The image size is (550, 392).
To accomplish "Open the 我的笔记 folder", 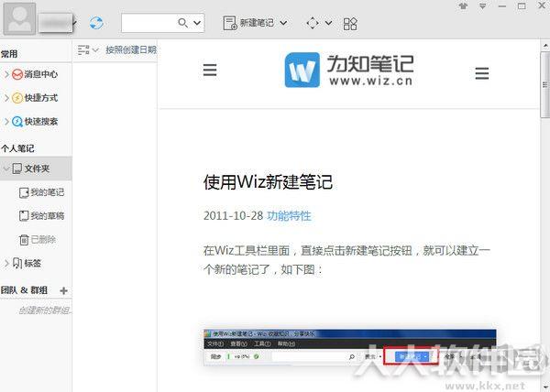I will [x=42, y=192].
